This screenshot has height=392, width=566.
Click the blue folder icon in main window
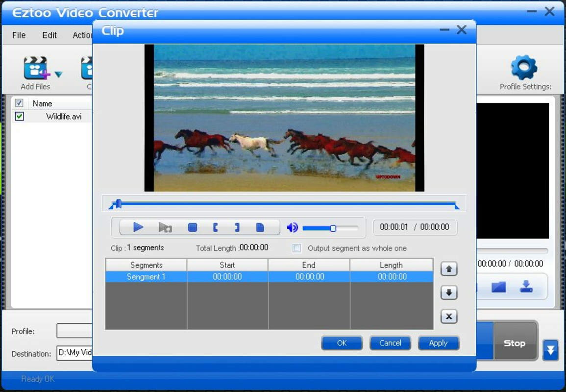pos(498,287)
